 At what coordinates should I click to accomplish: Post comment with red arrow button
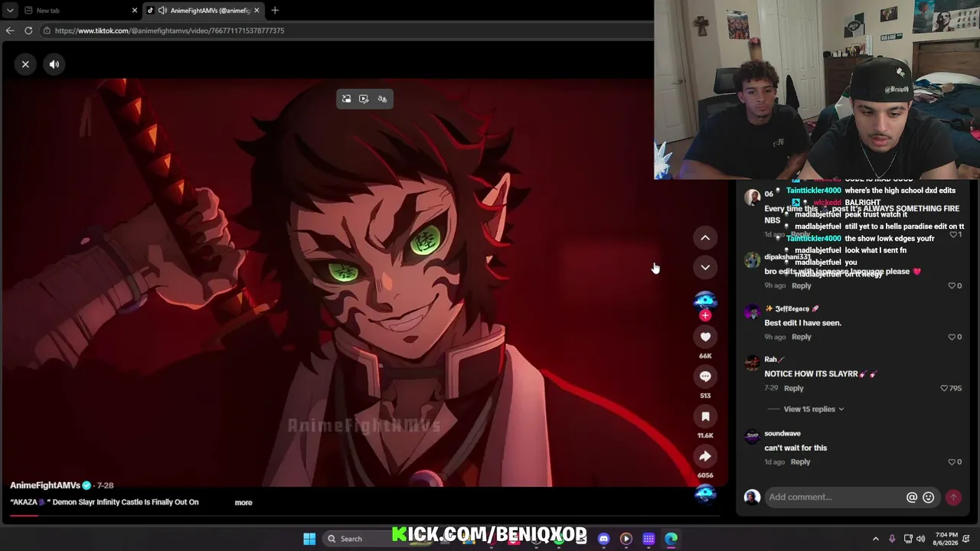pyautogui.click(x=953, y=497)
